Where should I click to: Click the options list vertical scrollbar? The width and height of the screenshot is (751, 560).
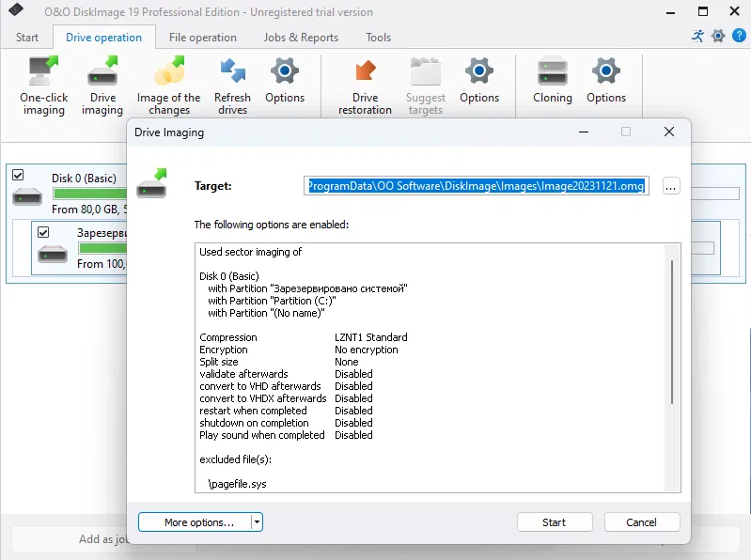[x=672, y=333]
